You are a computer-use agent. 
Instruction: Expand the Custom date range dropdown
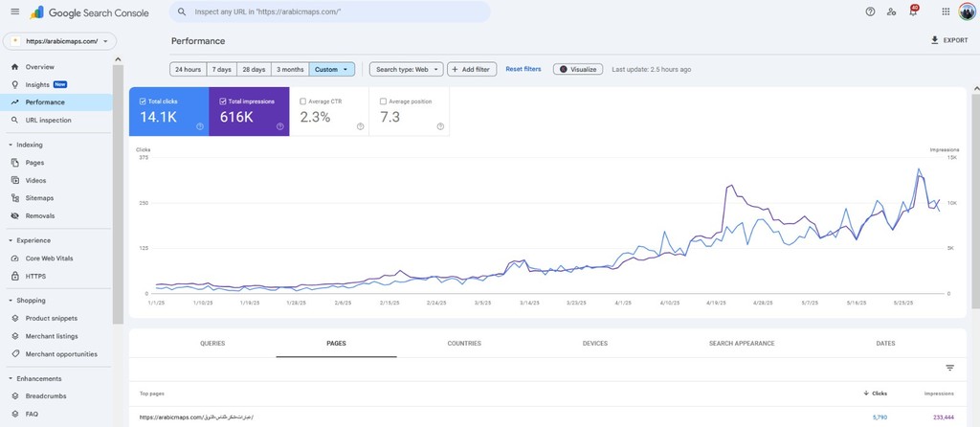pyautogui.click(x=332, y=69)
